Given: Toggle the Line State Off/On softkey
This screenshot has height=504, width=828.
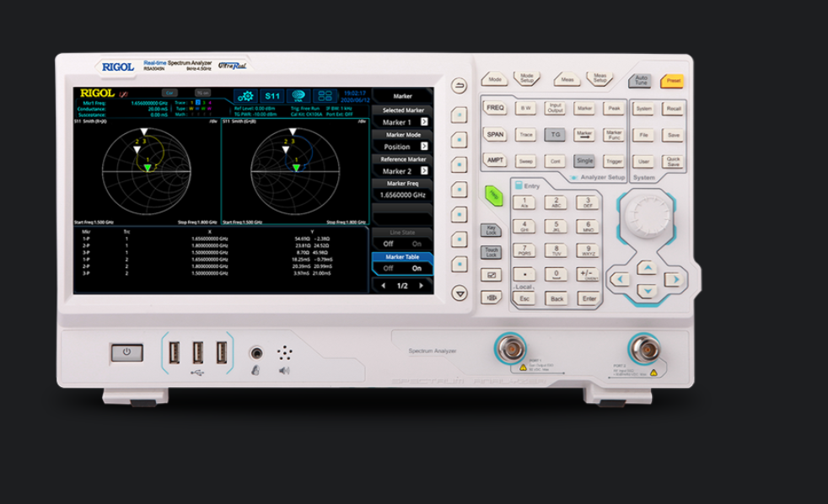Looking at the screenshot, I should point(402,244).
